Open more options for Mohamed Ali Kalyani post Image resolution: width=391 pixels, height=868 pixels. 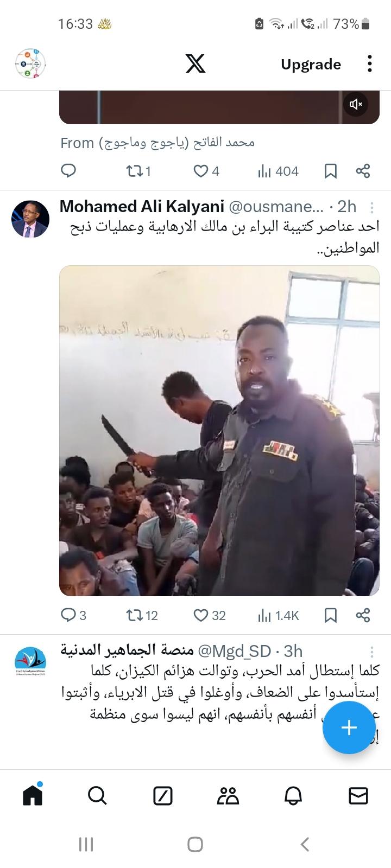(372, 207)
